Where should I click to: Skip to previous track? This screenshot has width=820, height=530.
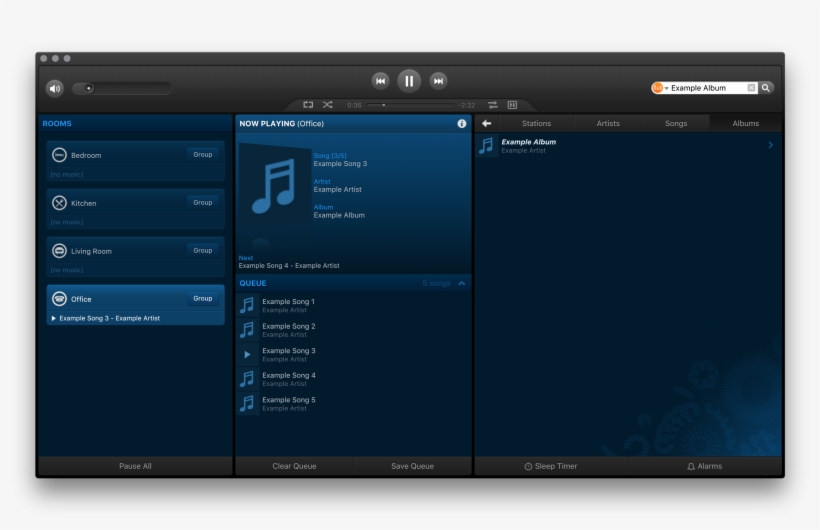pyautogui.click(x=380, y=81)
